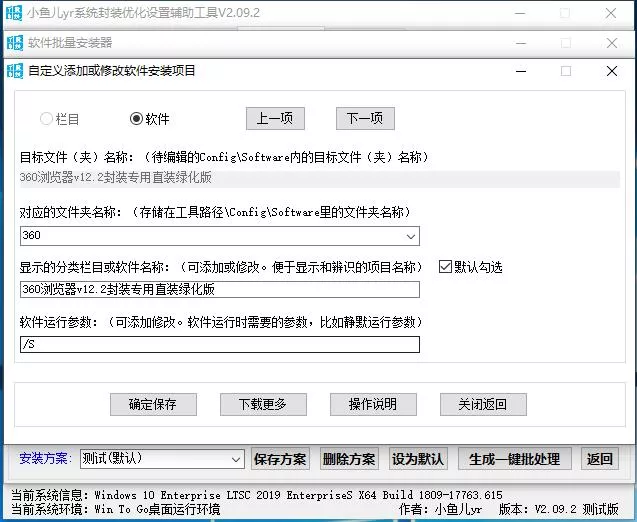
Task: Expand the folder name dropdown arrow
Action: pos(411,236)
